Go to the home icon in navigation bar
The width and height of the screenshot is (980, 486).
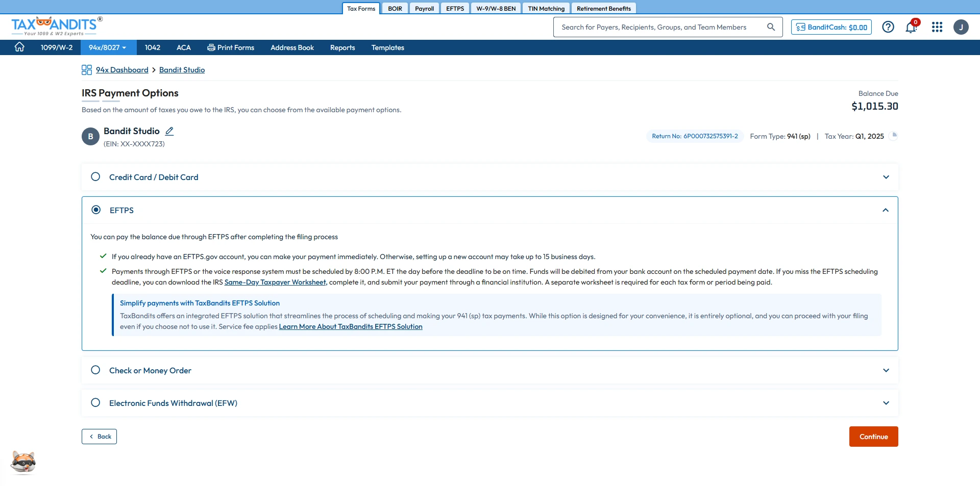[19, 47]
